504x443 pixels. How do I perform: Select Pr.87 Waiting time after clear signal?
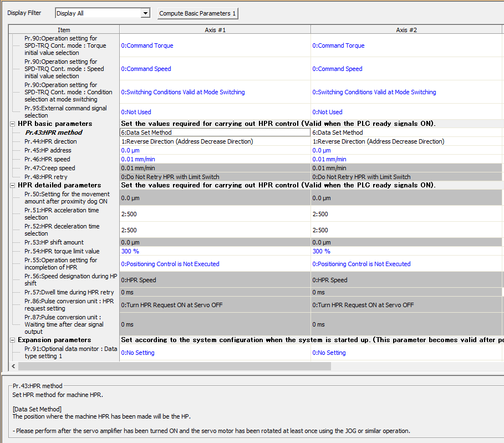64,325
